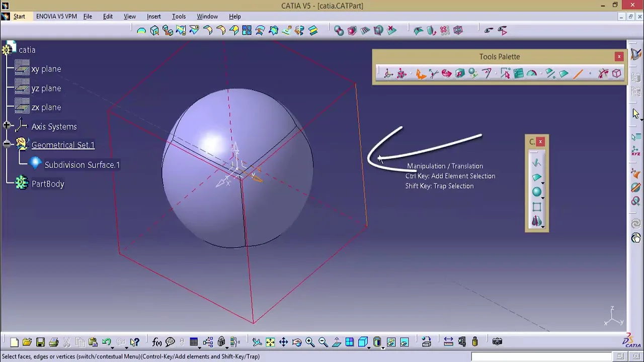Close the Tools Palette
The height and width of the screenshot is (362, 644).
[619, 57]
